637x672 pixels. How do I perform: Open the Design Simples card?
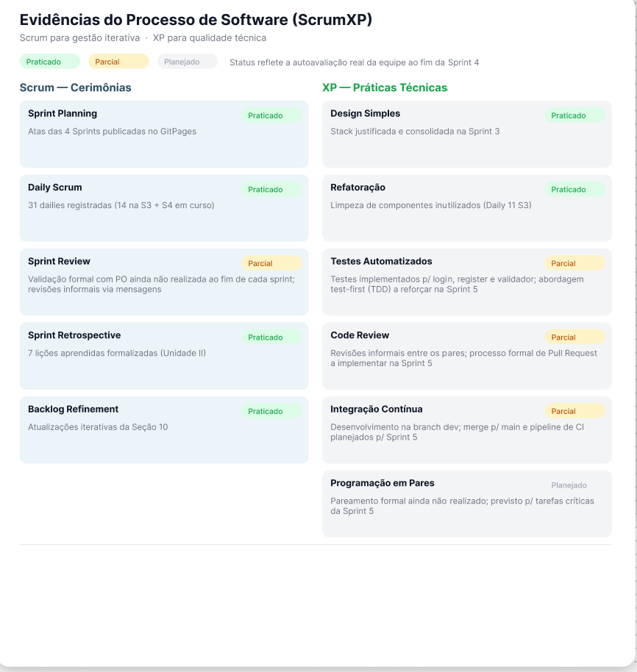coord(467,134)
